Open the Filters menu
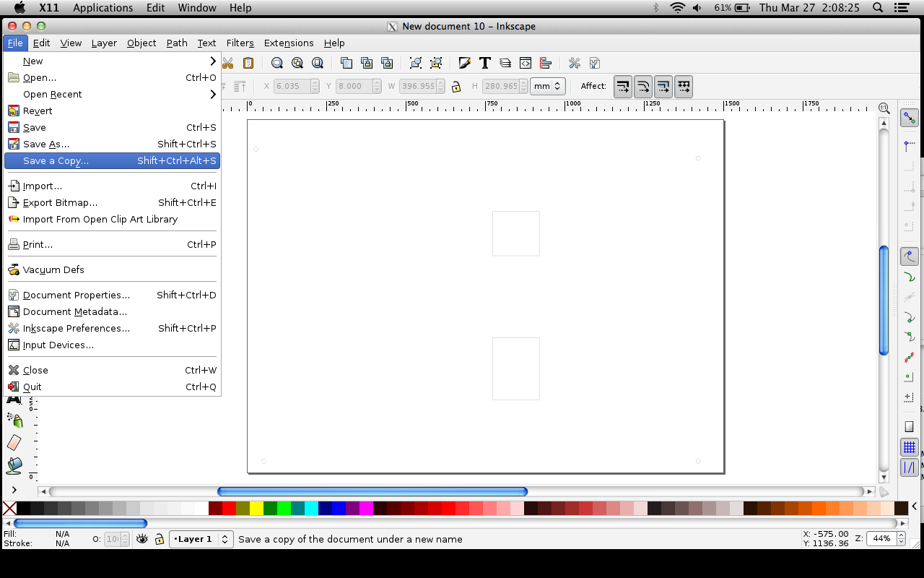 coord(240,43)
